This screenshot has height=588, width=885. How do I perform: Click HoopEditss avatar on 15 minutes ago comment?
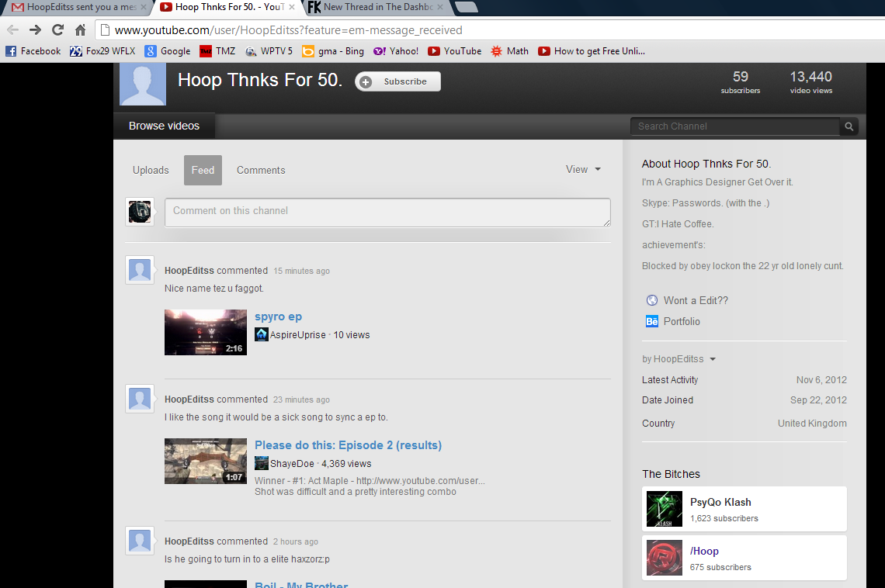click(x=140, y=270)
